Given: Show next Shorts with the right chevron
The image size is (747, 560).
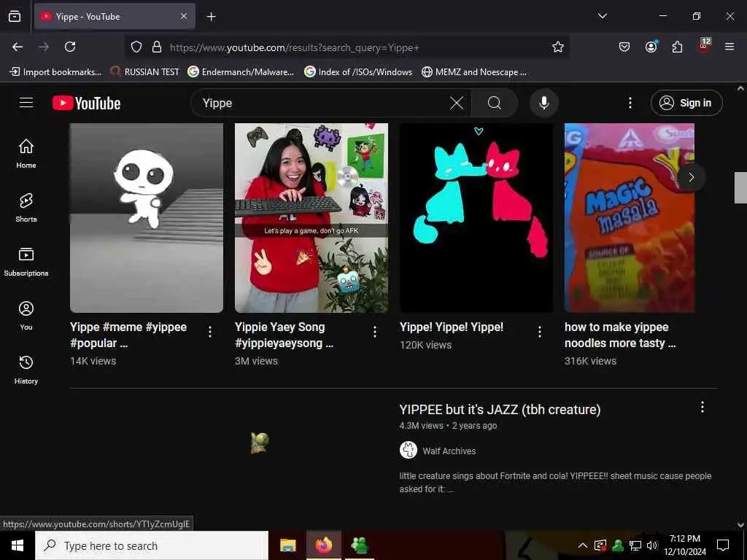Looking at the screenshot, I should pos(692,177).
